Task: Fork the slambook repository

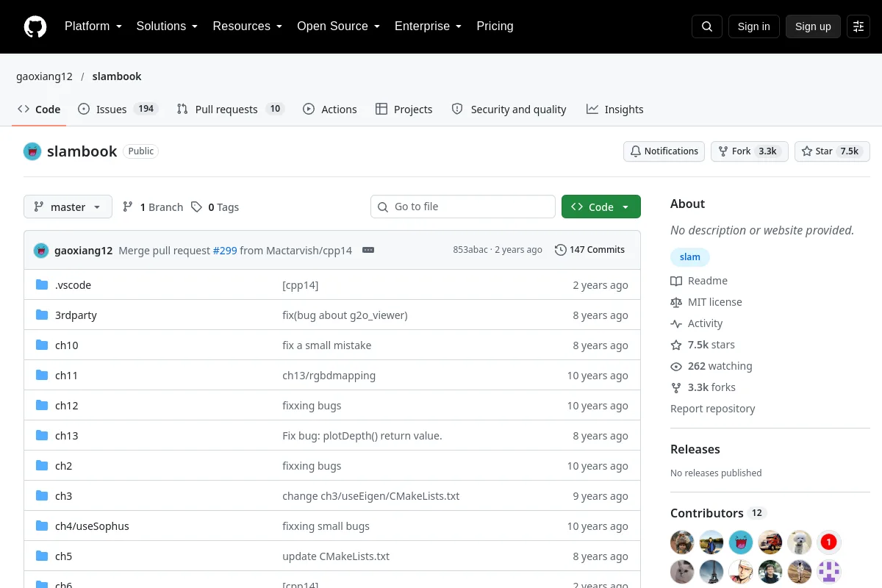Action: [750, 151]
